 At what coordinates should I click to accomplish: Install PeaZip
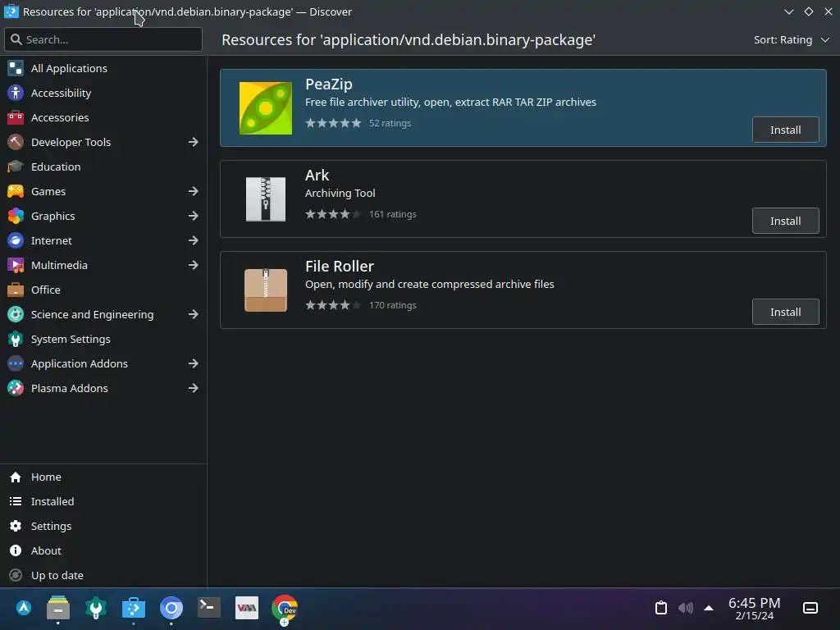point(785,130)
